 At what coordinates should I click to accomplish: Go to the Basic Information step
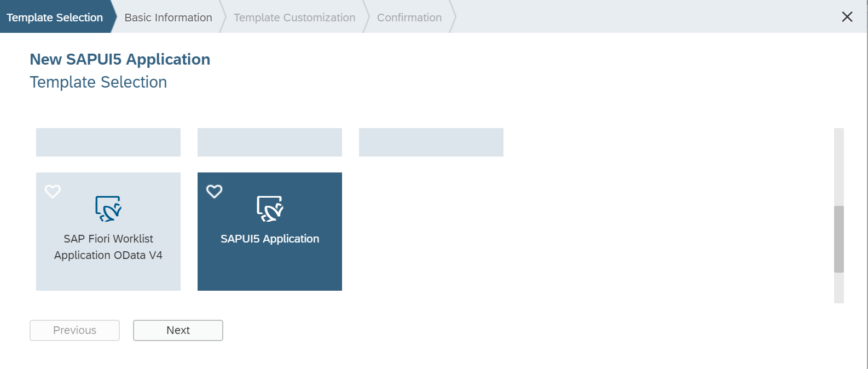pyautogui.click(x=169, y=17)
